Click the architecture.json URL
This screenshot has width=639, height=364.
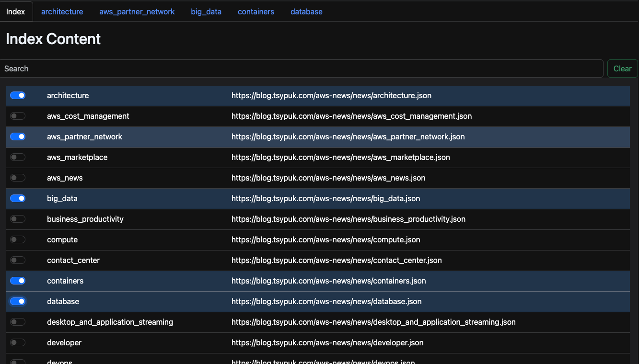[x=331, y=95]
